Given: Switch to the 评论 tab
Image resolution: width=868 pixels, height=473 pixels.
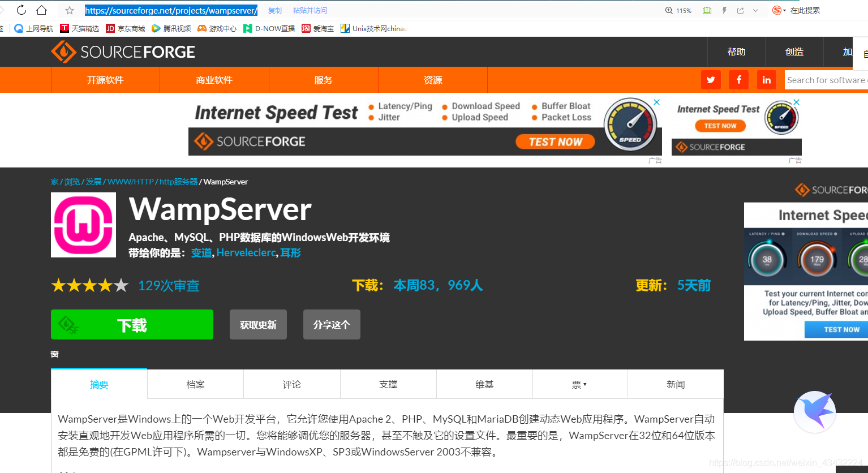Looking at the screenshot, I should pos(292,384).
